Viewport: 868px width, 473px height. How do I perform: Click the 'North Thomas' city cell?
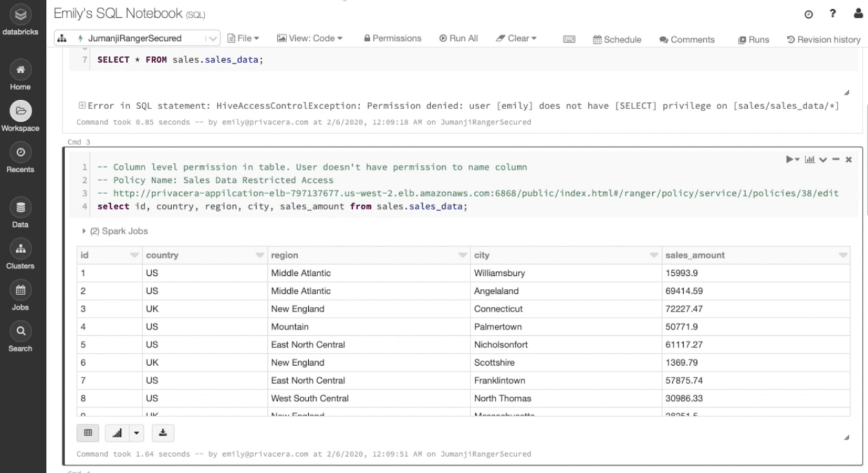566,399
